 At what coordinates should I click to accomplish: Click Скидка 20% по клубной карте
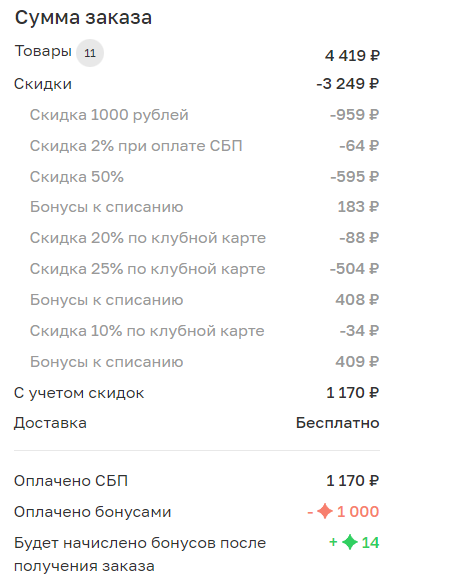pyautogui.click(x=148, y=238)
